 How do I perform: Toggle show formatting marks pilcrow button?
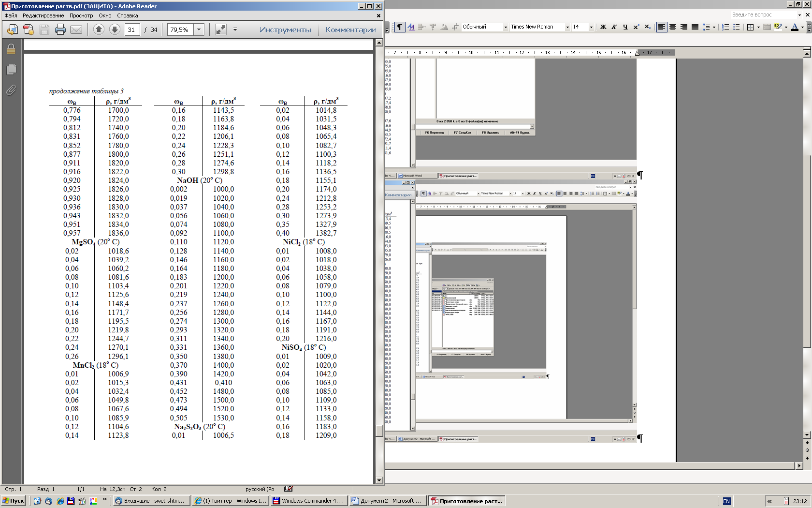400,27
